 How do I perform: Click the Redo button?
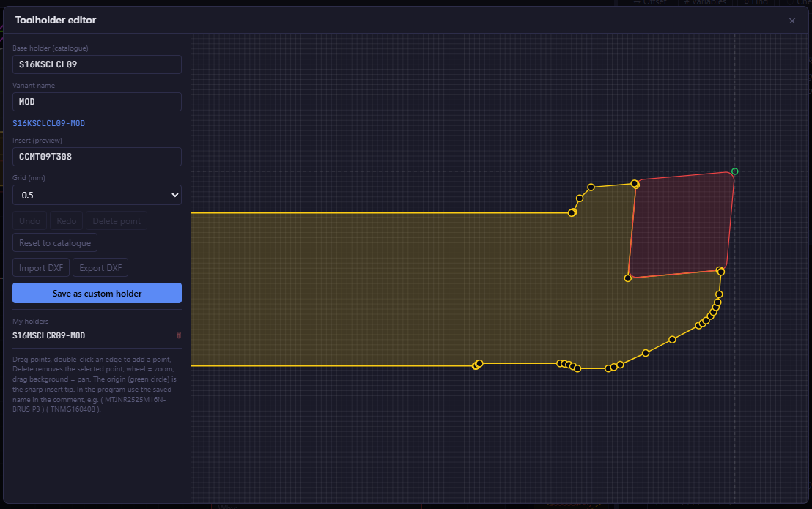(x=66, y=221)
